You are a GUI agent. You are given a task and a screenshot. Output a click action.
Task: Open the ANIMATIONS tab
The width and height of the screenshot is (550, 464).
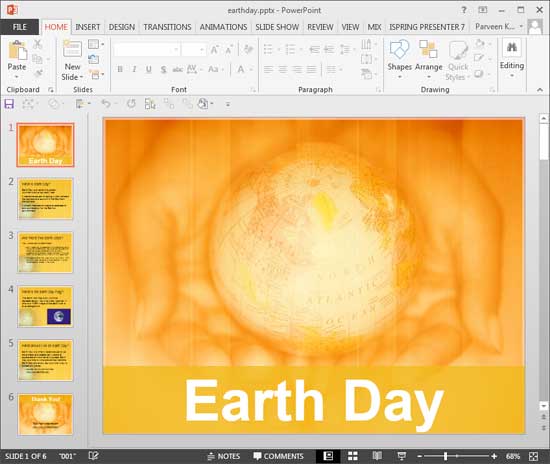[x=223, y=27]
